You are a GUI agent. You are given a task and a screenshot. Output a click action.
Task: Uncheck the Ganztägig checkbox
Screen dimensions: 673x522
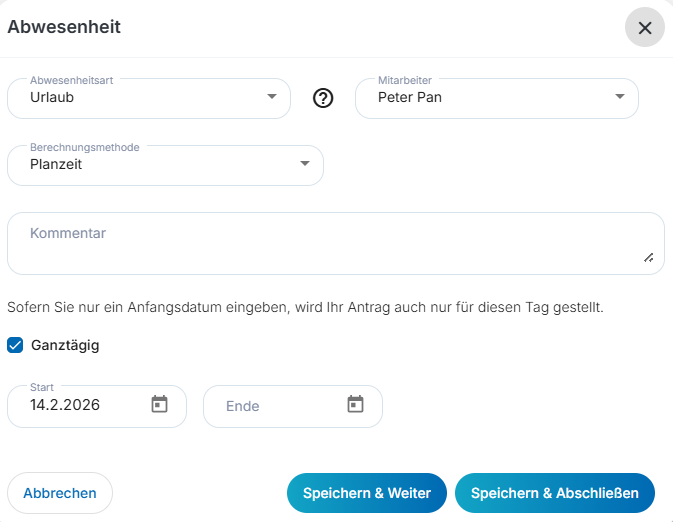click(x=15, y=345)
